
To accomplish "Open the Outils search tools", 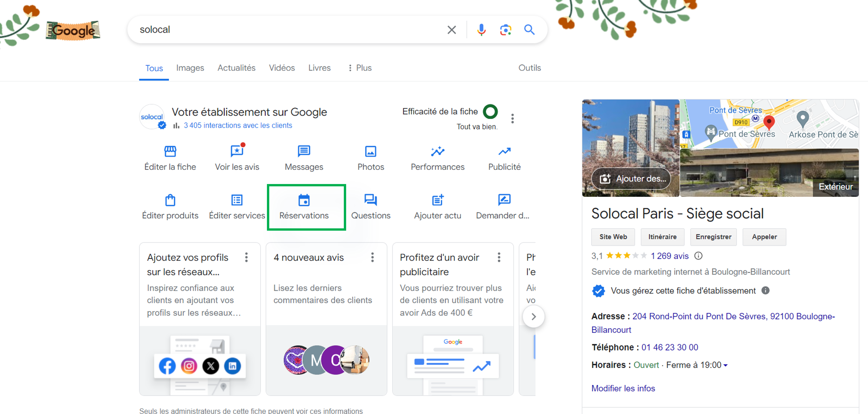I will click(x=530, y=68).
